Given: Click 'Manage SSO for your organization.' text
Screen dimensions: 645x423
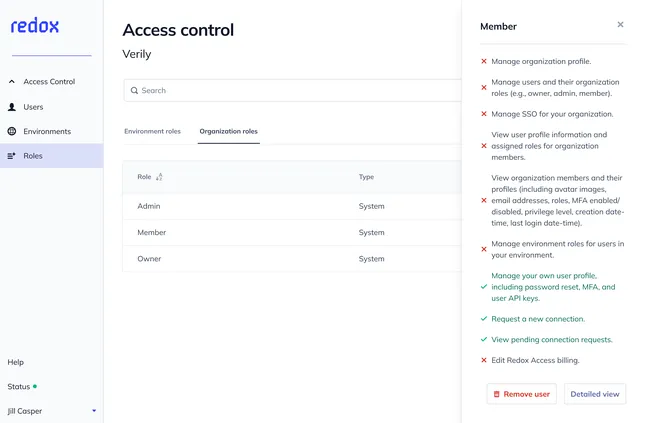Looking at the screenshot, I should click(x=552, y=114).
